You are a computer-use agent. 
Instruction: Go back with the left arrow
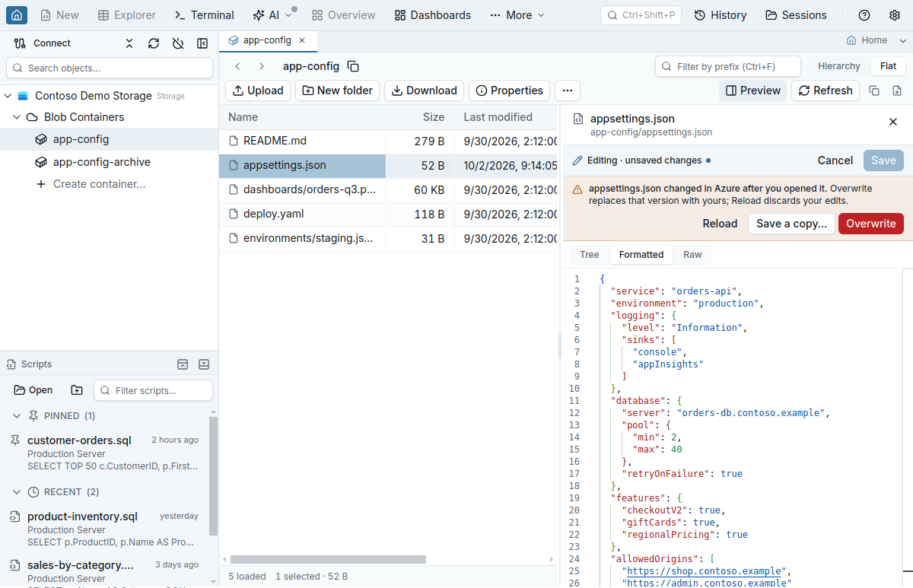(237, 66)
